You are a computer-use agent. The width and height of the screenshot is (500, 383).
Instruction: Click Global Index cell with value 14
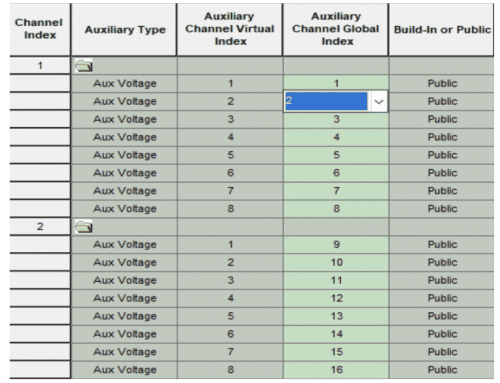coord(336,334)
